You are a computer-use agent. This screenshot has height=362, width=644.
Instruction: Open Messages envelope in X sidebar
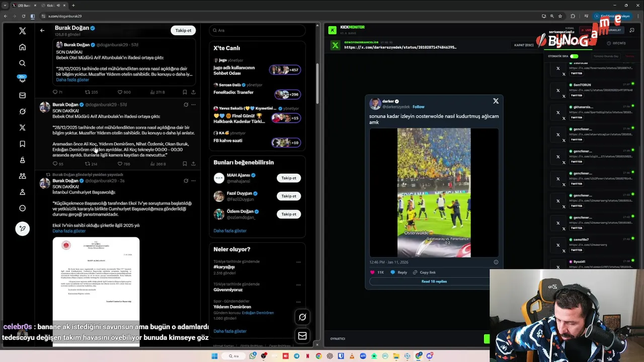pyautogui.click(x=22, y=96)
